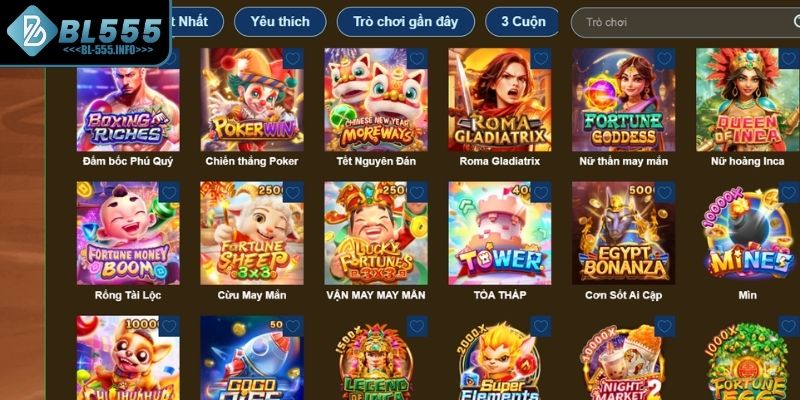Toggle heart on Roma Gladiatrix tile
The height and width of the screenshot is (400, 800).
(541, 59)
